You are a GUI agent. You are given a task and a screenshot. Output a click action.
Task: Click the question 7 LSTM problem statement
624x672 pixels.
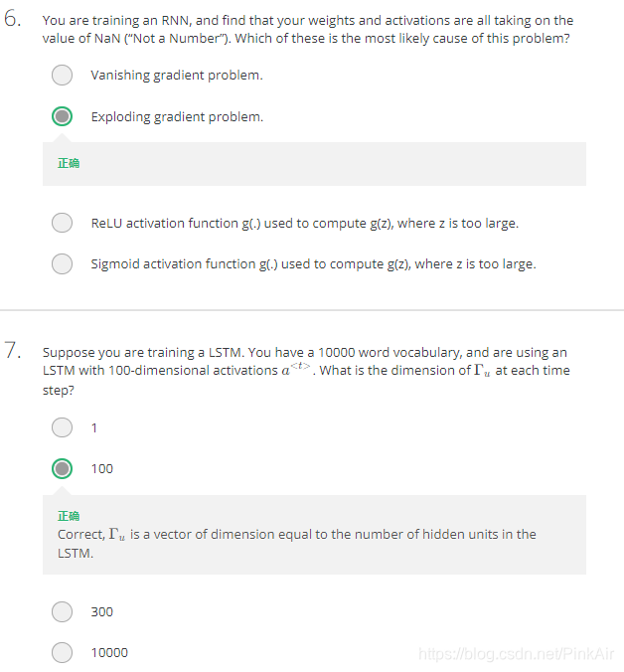(x=306, y=371)
